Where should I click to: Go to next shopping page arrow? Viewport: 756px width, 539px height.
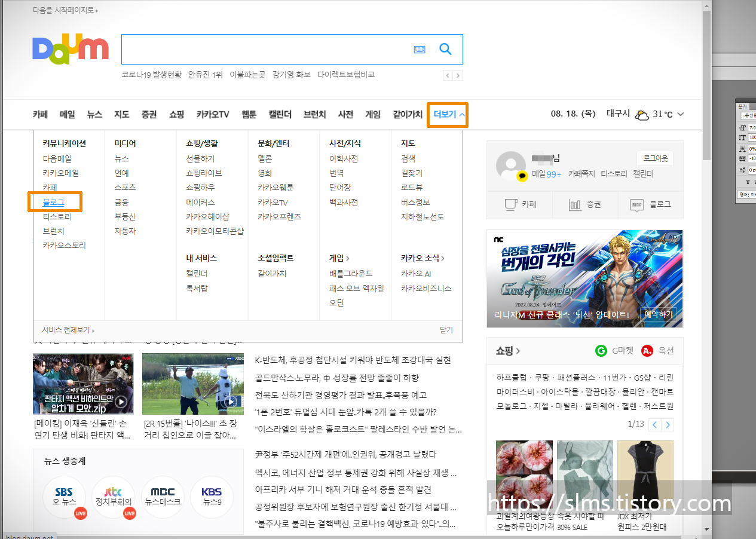tap(668, 425)
